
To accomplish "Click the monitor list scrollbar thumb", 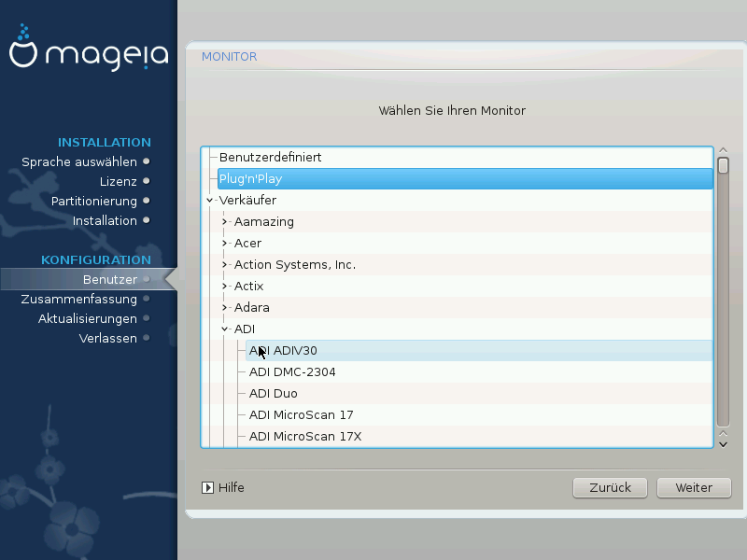I will [723, 166].
